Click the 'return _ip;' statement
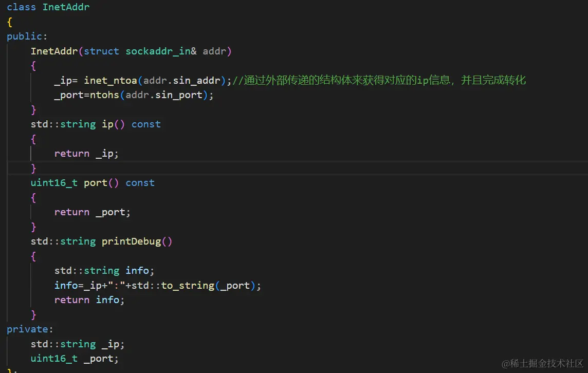This screenshot has height=373, width=588. coord(86,153)
